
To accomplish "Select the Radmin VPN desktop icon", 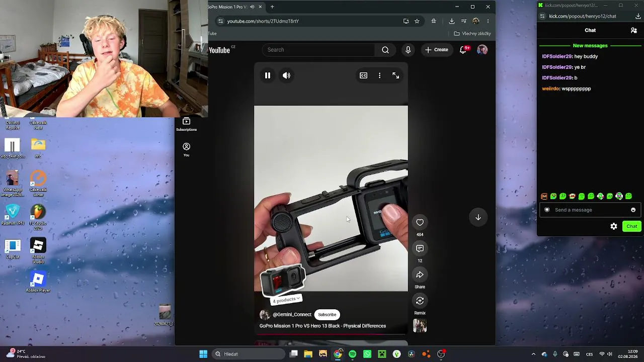I will coord(13,215).
